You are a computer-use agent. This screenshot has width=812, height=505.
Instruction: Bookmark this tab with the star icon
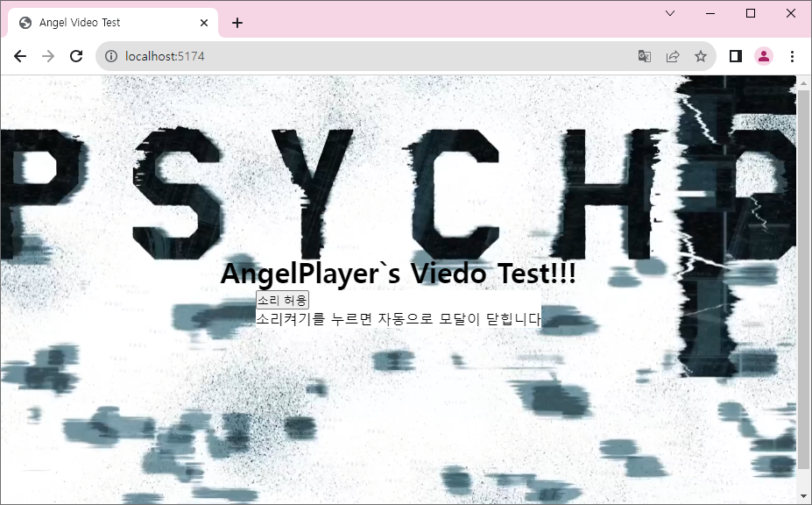tap(700, 56)
